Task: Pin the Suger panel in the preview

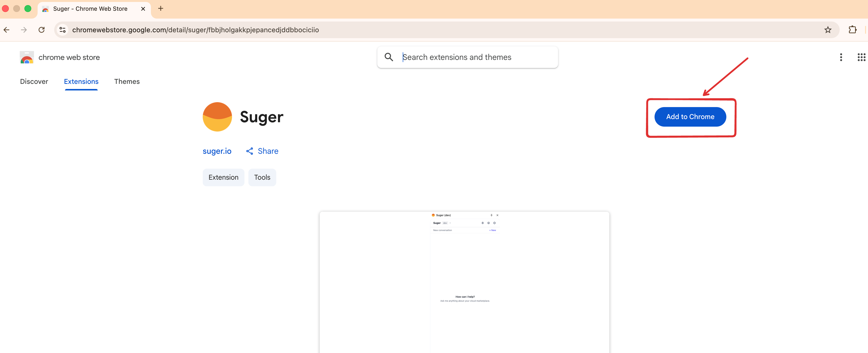Action: 492,215
